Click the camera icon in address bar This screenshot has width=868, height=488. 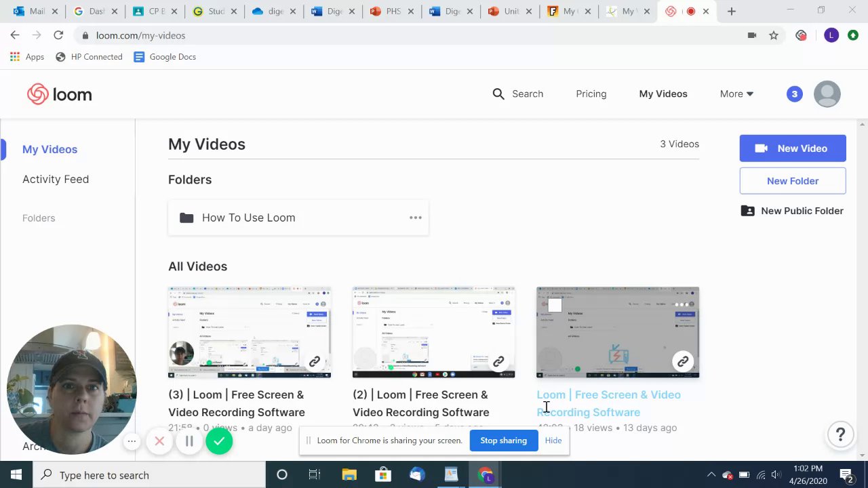751,35
